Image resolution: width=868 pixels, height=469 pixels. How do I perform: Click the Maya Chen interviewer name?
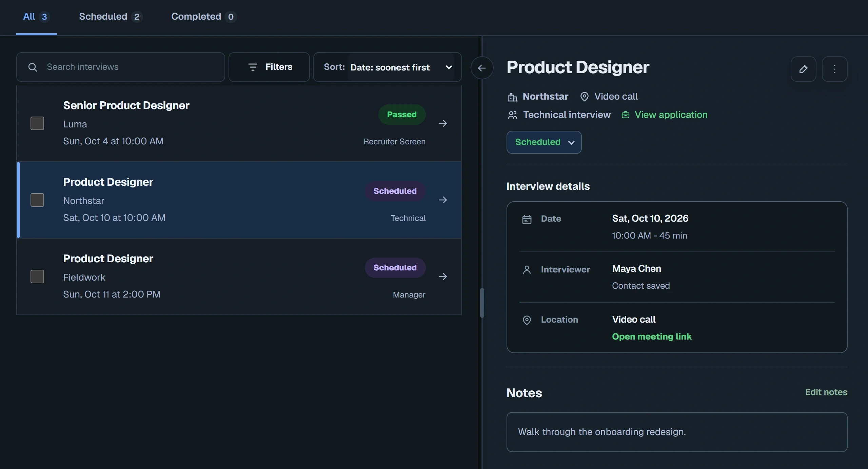[x=636, y=269]
